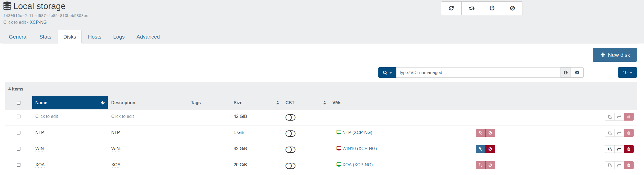The image size is (644, 175).
Task: Open the Advanced tab
Action: pyautogui.click(x=148, y=37)
